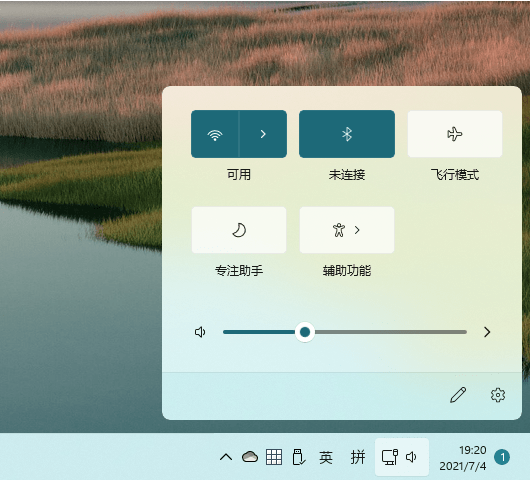Click the 拼 IME mode indicator
The width and height of the screenshot is (531, 480).
[x=358, y=457]
